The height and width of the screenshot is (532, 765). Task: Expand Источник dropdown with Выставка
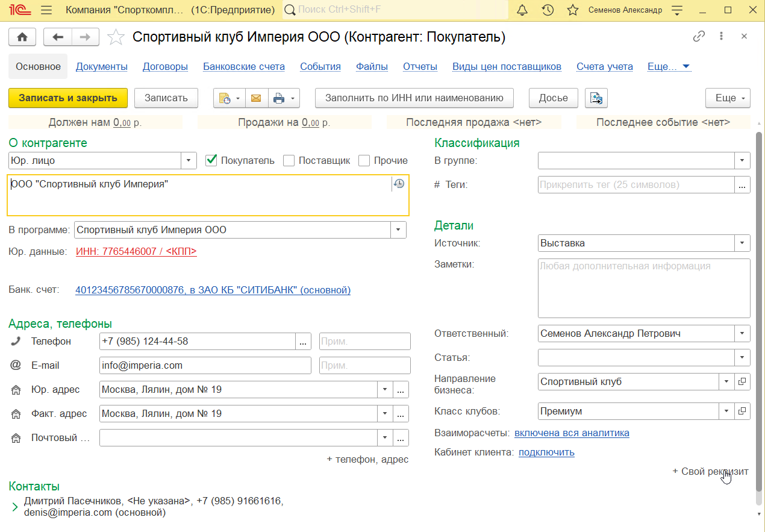(x=742, y=243)
